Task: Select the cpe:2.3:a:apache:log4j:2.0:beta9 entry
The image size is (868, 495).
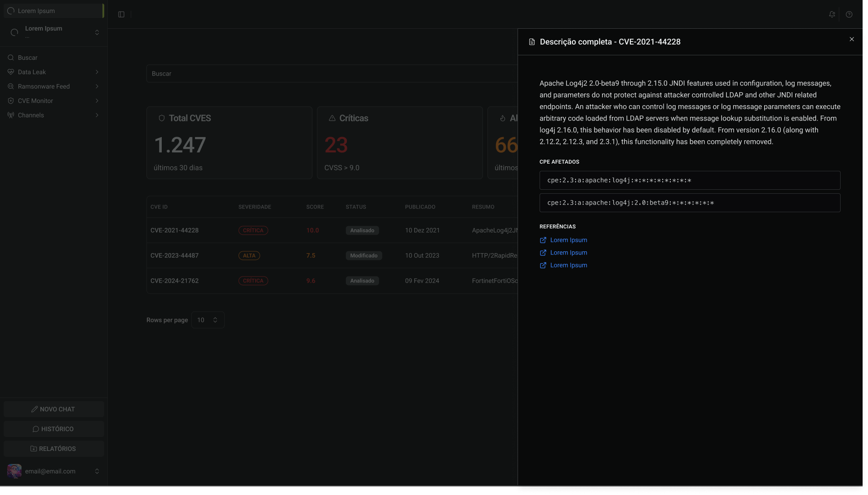Action: coord(690,203)
